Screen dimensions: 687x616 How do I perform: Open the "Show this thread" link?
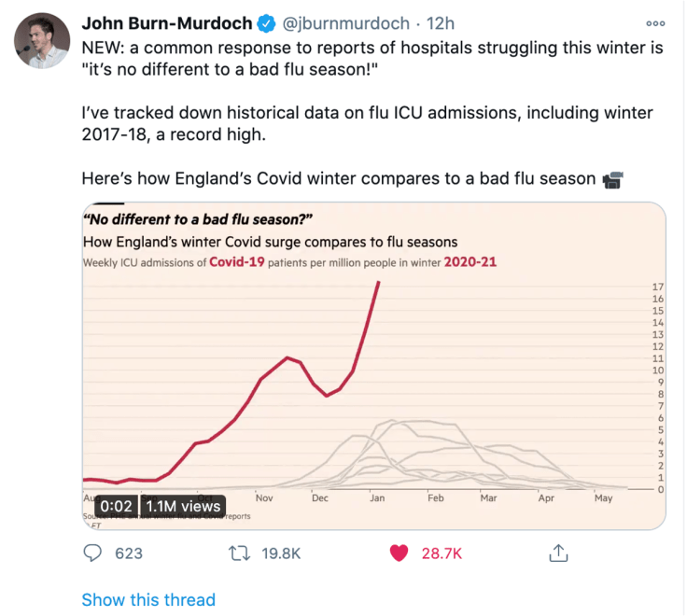[148, 599]
